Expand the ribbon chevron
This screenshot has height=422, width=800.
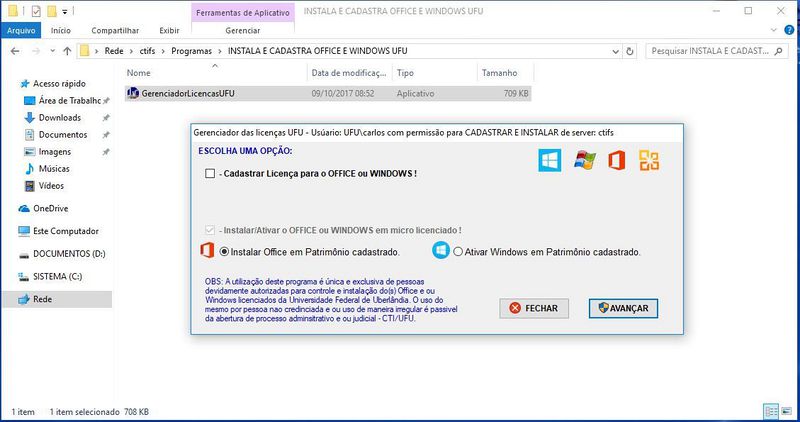coord(773,31)
